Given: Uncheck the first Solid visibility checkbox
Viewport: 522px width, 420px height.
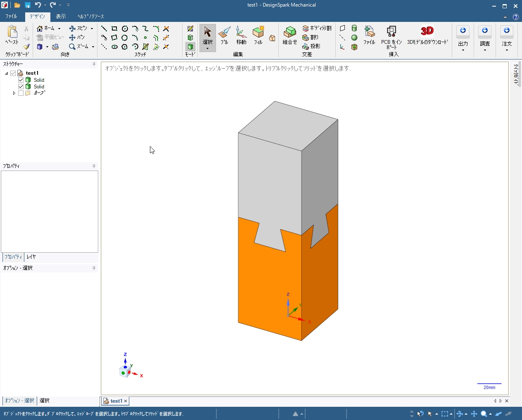Looking at the screenshot, I should (21, 80).
